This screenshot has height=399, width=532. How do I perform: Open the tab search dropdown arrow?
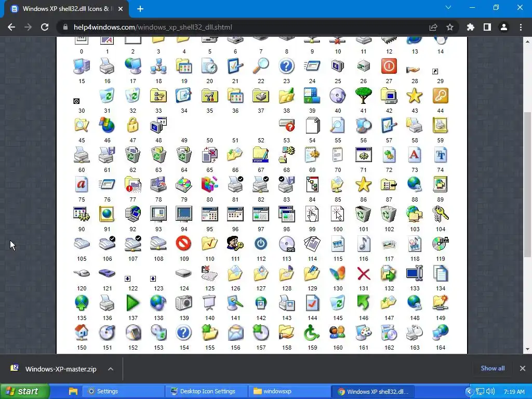pos(448,7)
